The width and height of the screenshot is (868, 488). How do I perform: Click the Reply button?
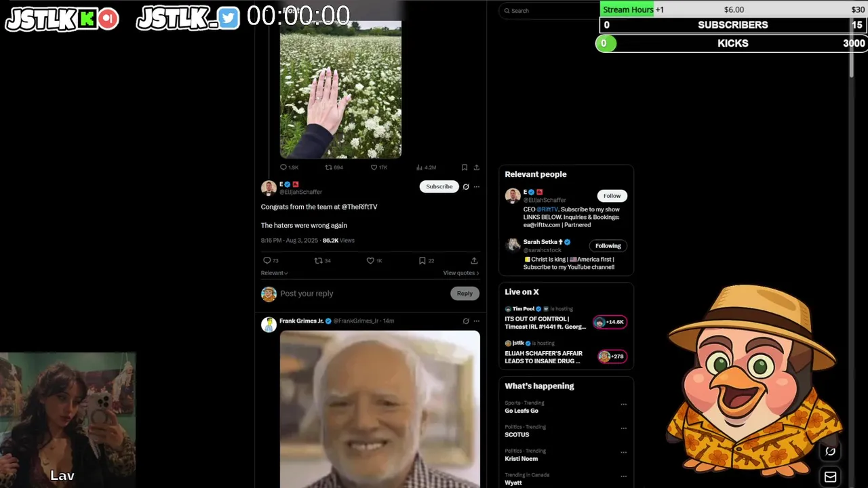(465, 293)
